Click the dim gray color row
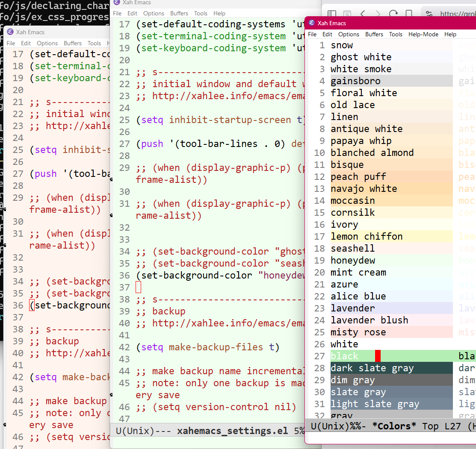The height and width of the screenshot is (449, 476). [x=392, y=380]
